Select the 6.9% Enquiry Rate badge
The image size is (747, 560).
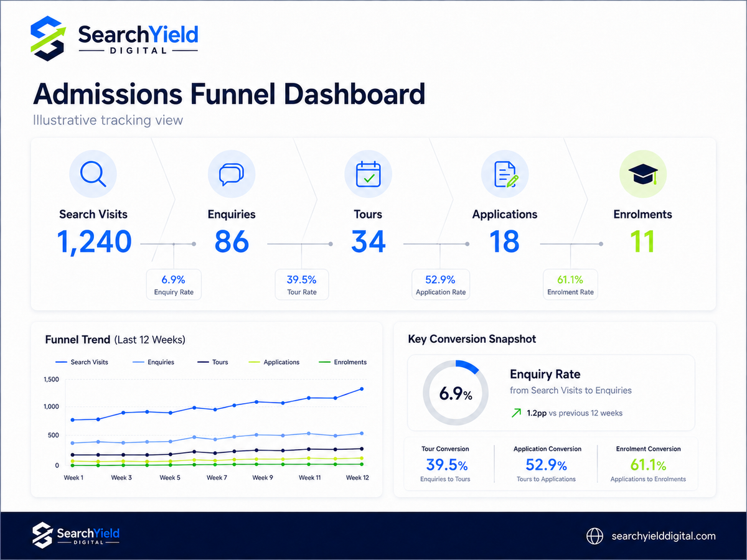tap(174, 285)
